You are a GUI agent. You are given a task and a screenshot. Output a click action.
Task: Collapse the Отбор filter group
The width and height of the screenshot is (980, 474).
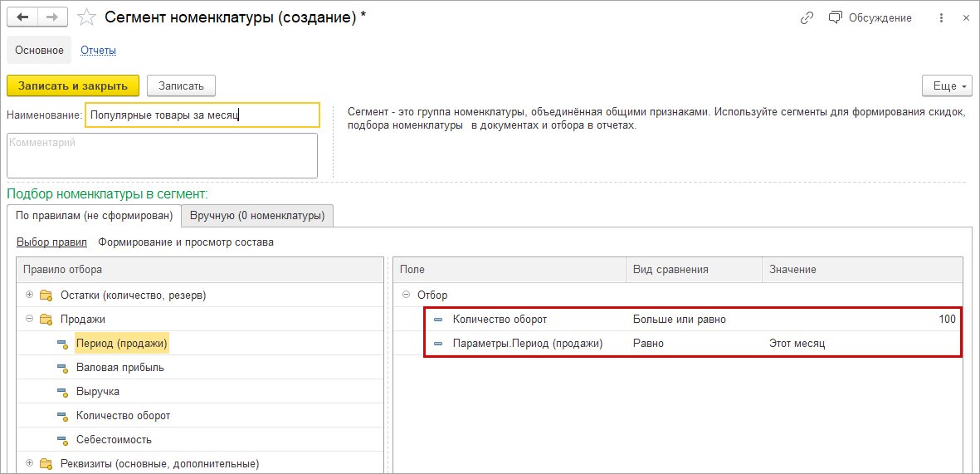[x=406, y=295]
